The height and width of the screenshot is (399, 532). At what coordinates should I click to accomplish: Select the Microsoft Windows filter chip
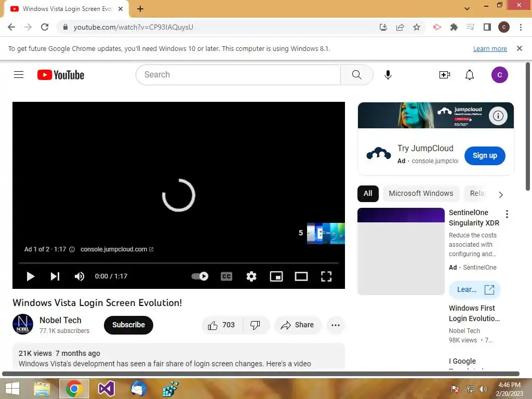click(421, 194)
